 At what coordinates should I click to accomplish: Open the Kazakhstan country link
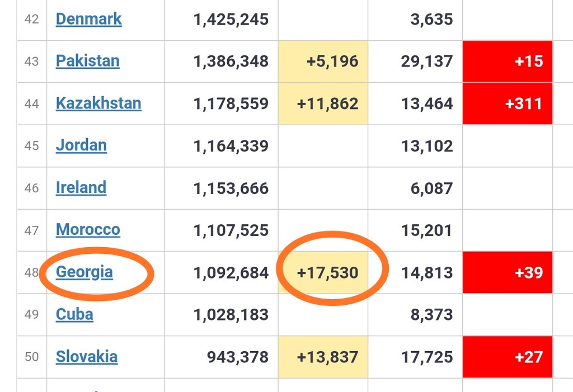98,103
